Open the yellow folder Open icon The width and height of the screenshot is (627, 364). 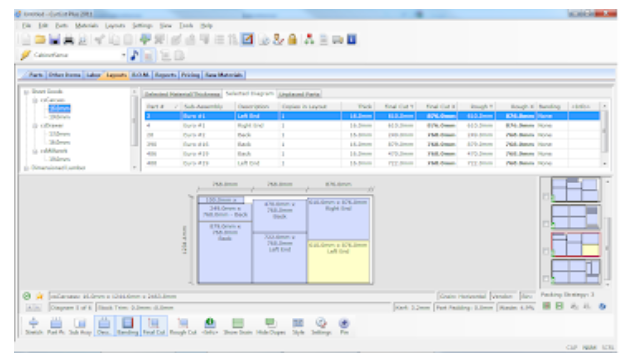40,39
